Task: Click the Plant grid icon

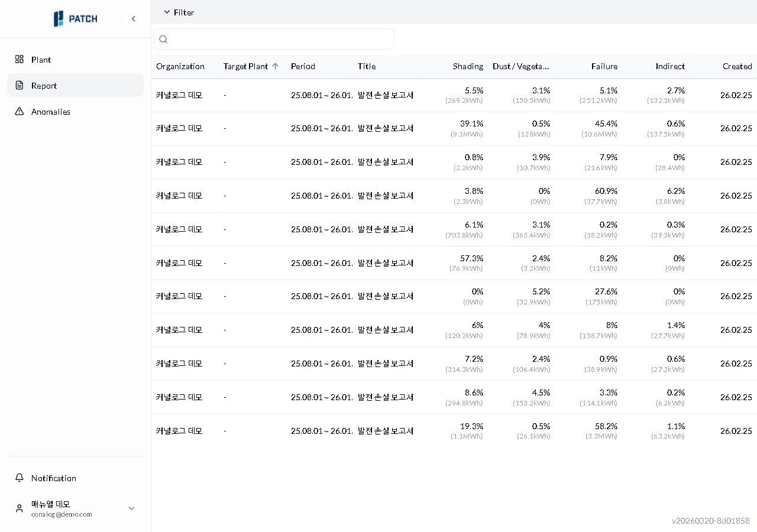Action: click(20, 60)
